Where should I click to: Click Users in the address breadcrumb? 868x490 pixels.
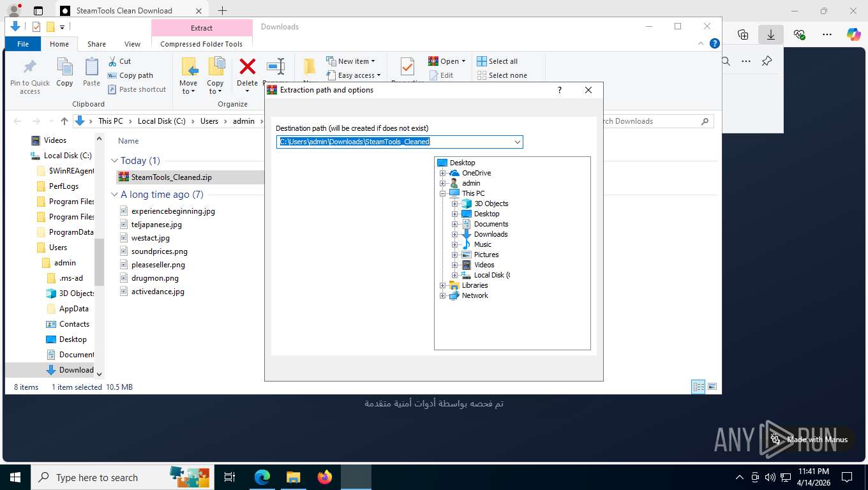pyautogui.click(x=209, y=121)
